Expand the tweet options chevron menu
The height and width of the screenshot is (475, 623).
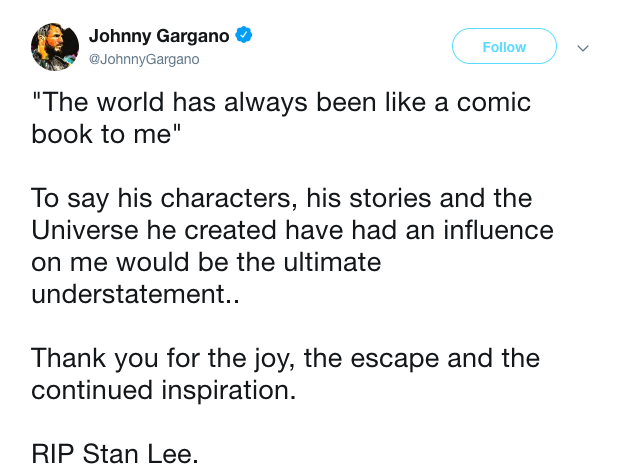pos(583,47)
